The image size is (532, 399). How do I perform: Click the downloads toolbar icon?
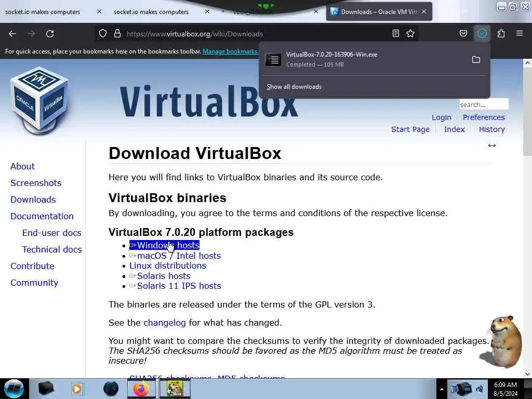pyautogui.click(x=482, y=33)
